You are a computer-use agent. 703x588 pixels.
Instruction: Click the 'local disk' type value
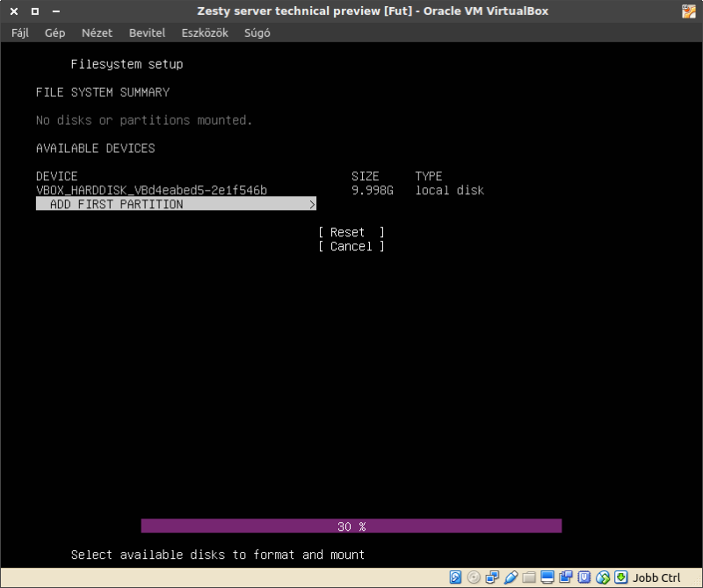pos(449,190)
